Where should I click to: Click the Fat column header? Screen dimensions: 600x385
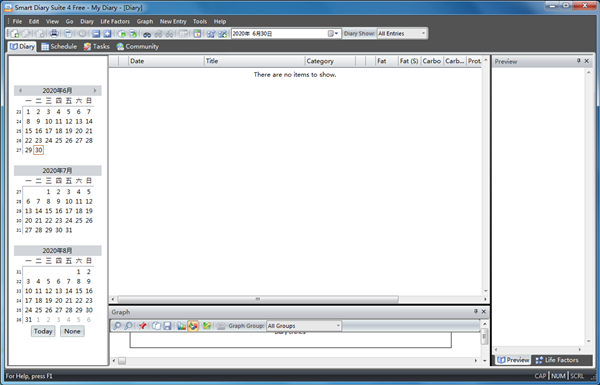[386, 61]
